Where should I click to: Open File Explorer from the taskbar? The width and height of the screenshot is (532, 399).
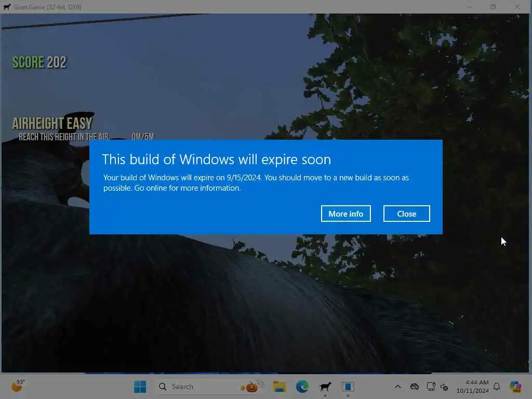click(x=279, y=387)
